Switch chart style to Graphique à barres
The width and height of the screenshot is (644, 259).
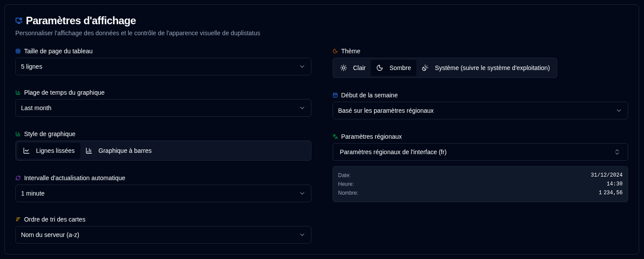(118, 151)
